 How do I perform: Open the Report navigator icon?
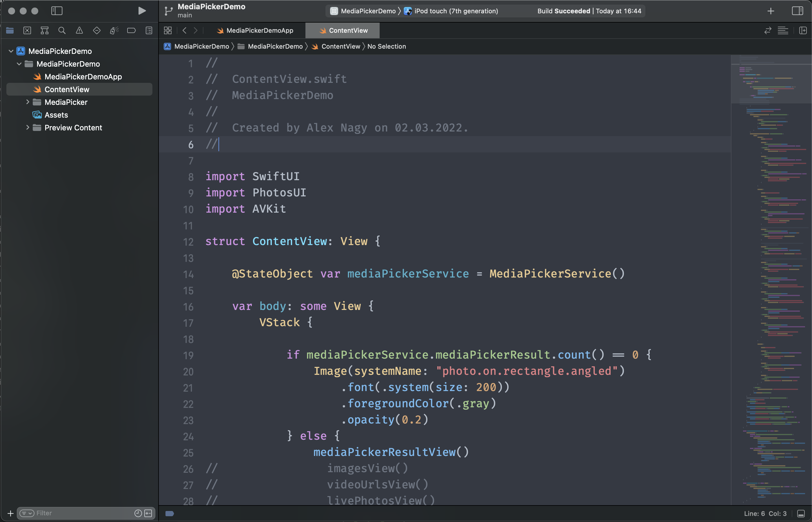(x=149, y=30)
